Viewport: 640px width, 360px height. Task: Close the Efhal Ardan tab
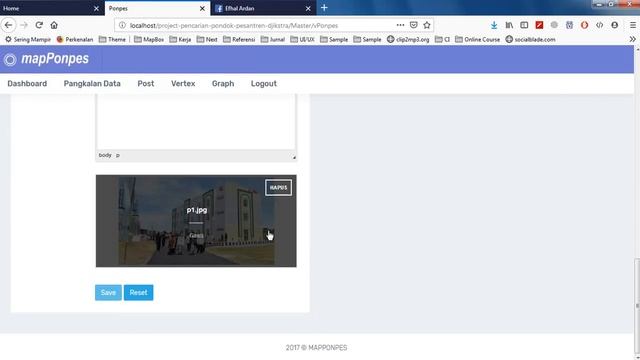308,8
